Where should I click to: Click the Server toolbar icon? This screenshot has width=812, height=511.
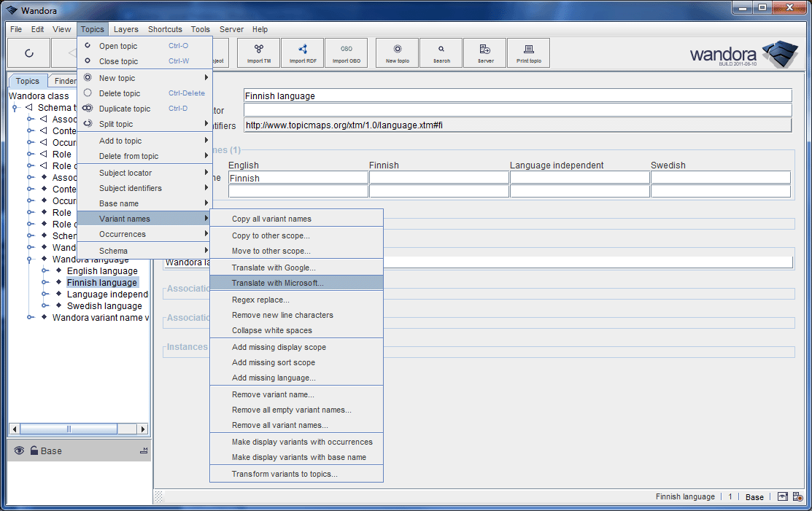[x=484, y=52]
